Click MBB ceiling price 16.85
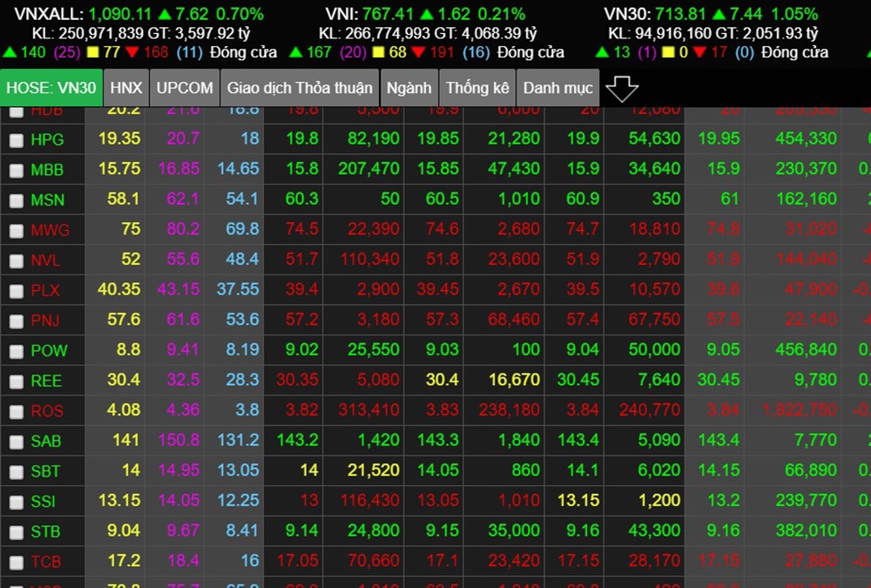Image resolution: width=871 pixels, height=588 pixels. click(x=179, y=168)
